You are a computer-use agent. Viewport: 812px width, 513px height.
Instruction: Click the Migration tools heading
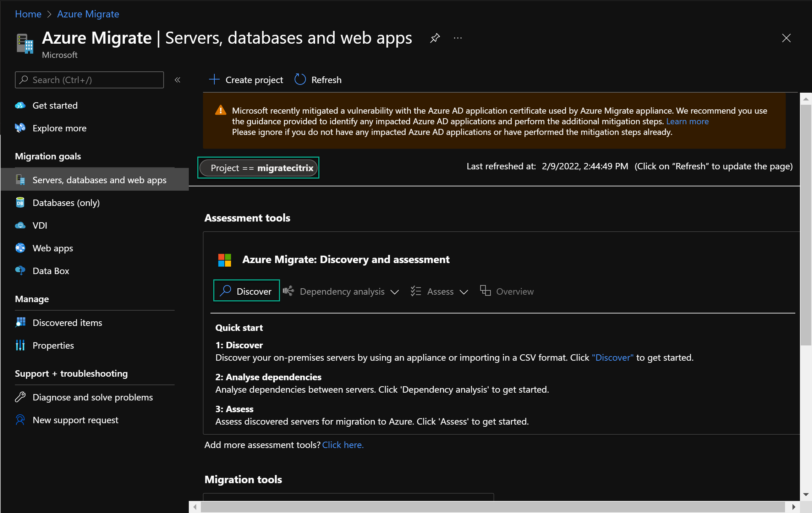coord(243,479)
